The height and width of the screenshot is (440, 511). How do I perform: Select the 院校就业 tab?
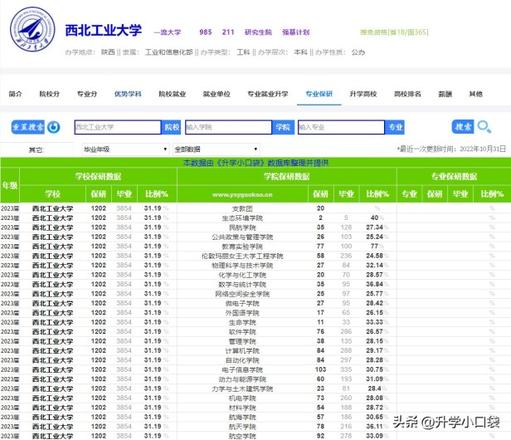172,94
